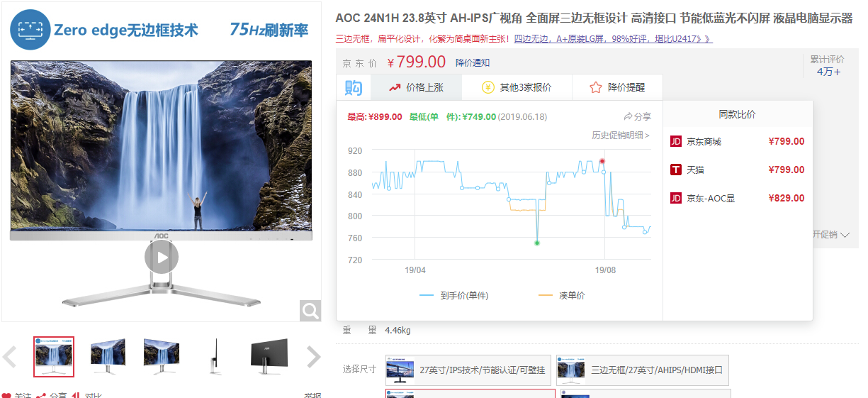The width and height of the screenshot is (868, 398).
Task: Click the 关注 heart icon below thumbnails
Action: coord(6,395)
